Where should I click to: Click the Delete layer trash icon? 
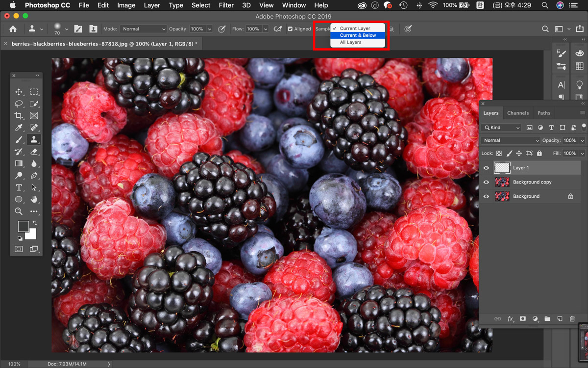click(572, 319)
